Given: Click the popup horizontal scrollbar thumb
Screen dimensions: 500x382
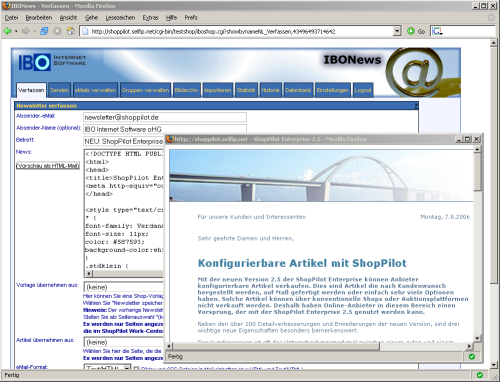Looking at the screenshot, I should [276, 346].
